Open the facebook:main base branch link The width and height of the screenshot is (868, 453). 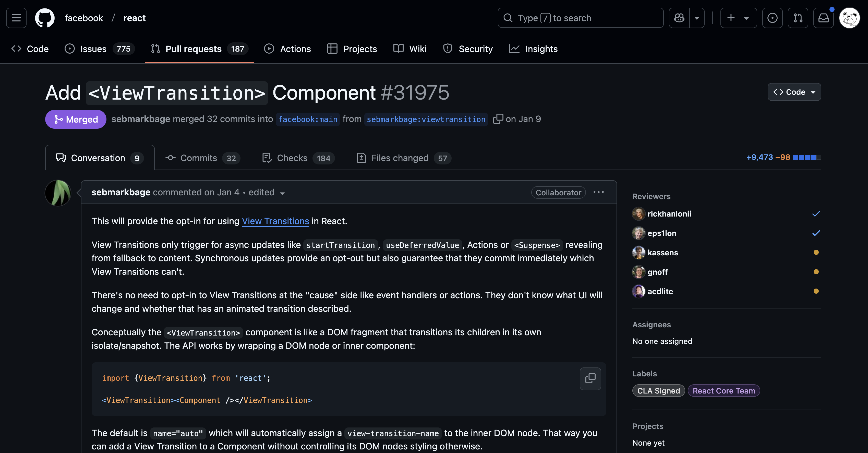point(308,119)
